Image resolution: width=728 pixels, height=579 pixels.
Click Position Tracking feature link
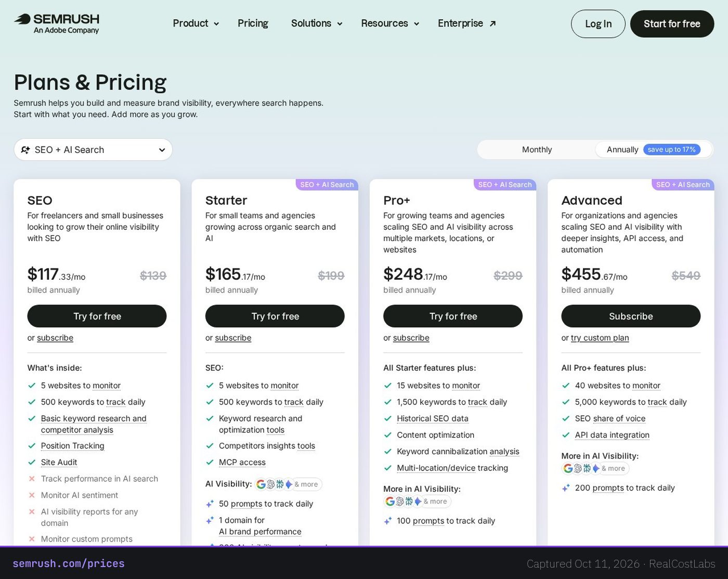[73, 446]
